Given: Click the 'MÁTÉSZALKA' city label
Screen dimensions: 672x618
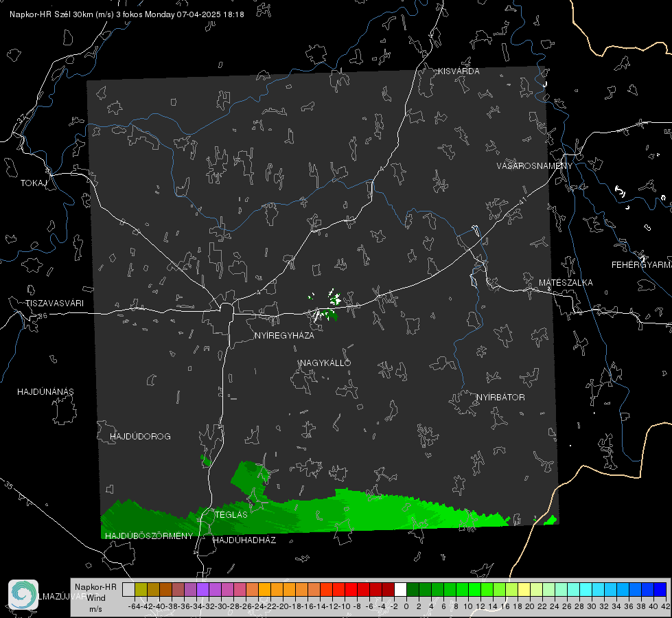Looking at the screenshot, I should pyautogui.click(x=566, y=282).
